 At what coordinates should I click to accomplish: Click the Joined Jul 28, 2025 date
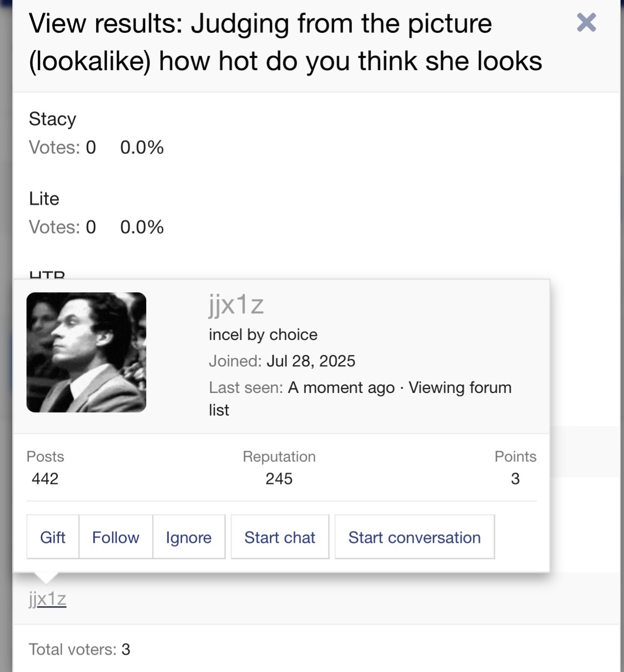310,361
